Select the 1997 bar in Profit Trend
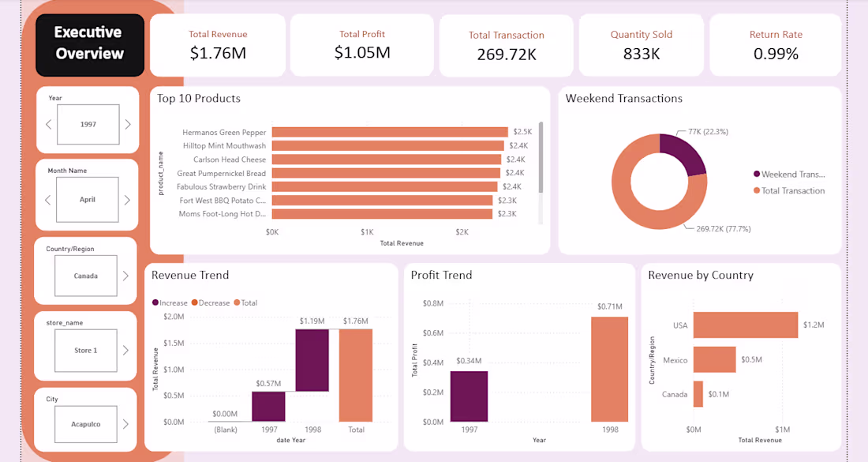This screenshot has height=462, width=868. pos(470,396)
